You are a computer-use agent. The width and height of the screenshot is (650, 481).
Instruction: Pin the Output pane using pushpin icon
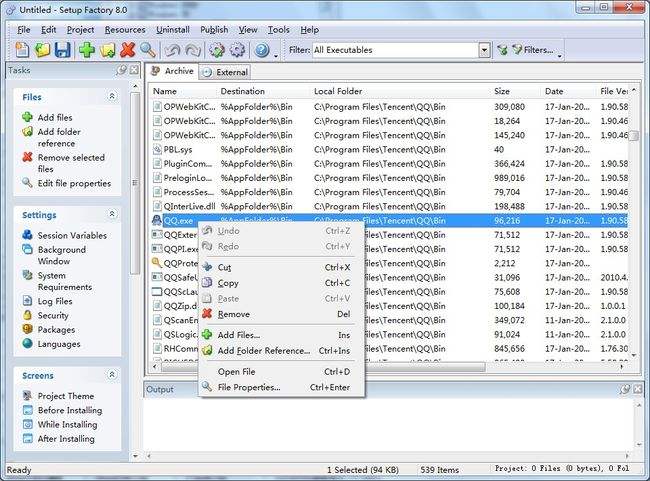[x=625, y=389]
